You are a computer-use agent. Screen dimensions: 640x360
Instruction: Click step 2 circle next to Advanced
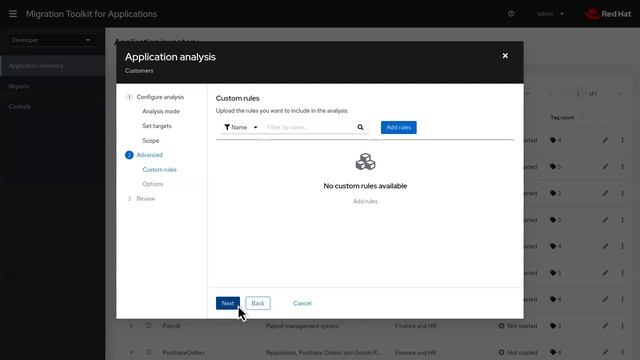coord(129,155)
